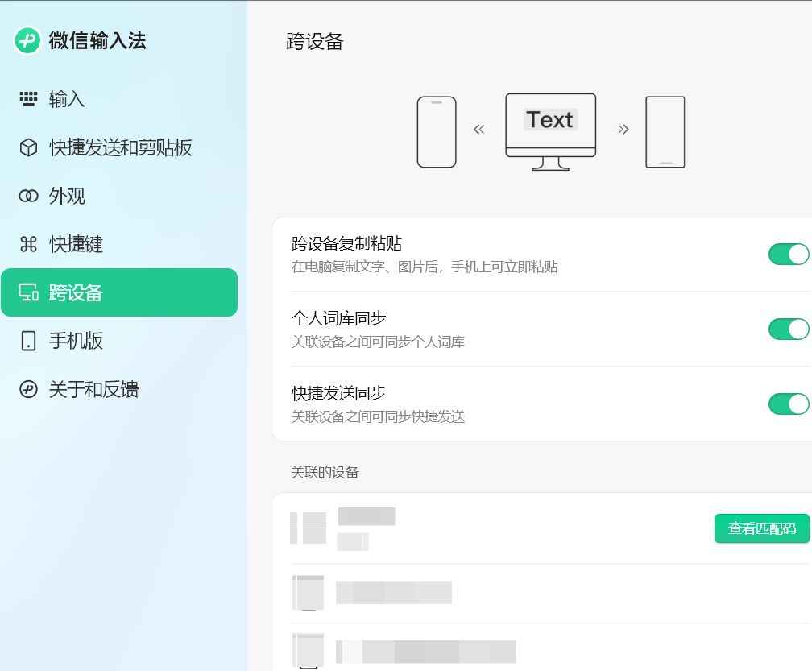This screenshot has height=671, width=812.
Task: Select the first device under 关联的设备
Action: 483,528
